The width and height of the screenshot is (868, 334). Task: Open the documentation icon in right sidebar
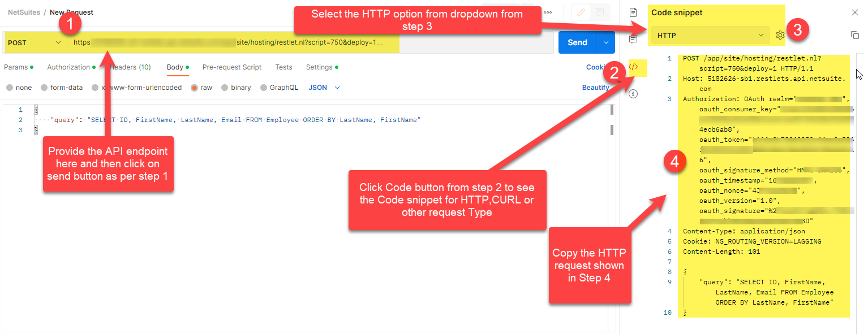[633, 12]
